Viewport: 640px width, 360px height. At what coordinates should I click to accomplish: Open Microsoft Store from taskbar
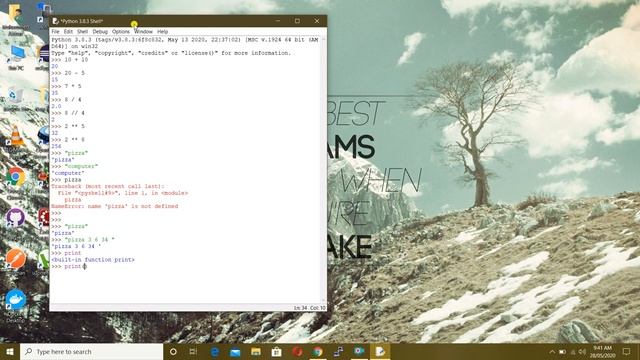coord(276,351)
